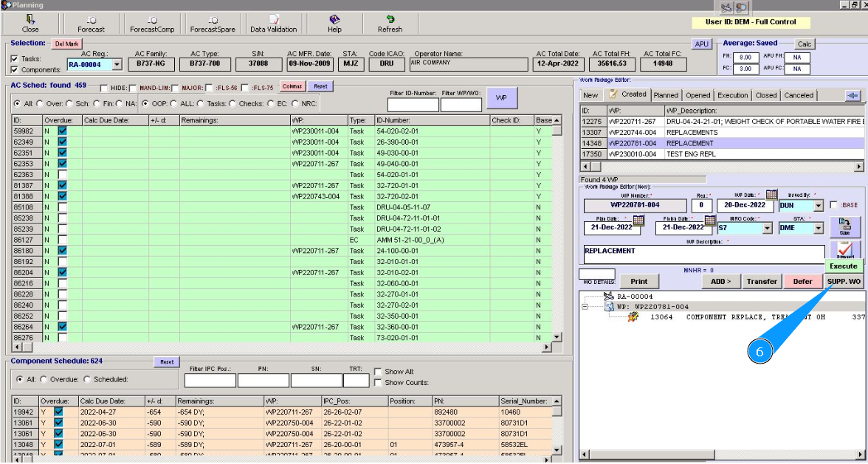This screenshot has height=464, width=868.
Task: Expand the MRO Code dropdown
Action: tap(767, 229)
